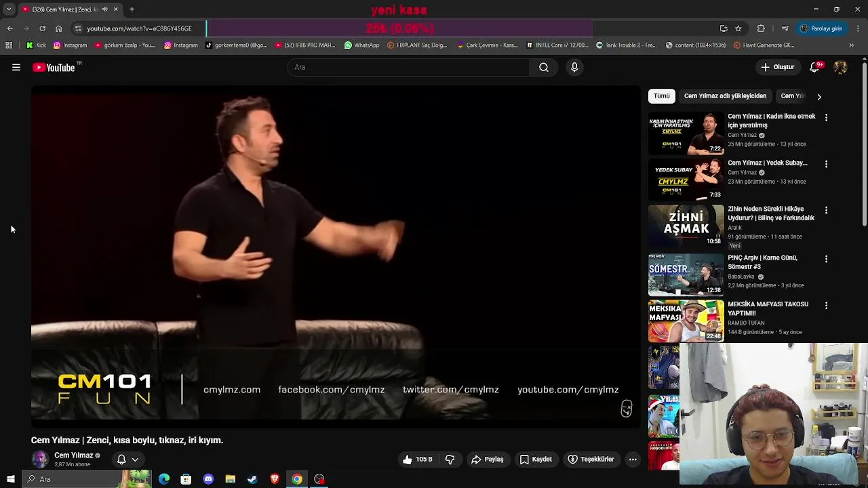The height and width of the screenshot is (488, 868).
Task: Share the video with Paylaş
Action: coord(487,460)
